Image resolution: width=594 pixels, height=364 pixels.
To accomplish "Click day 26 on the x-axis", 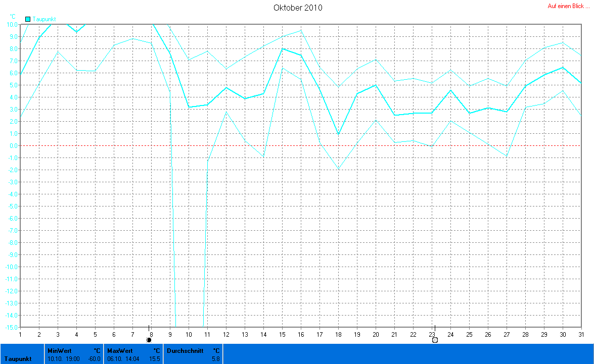I will (488, 335).
